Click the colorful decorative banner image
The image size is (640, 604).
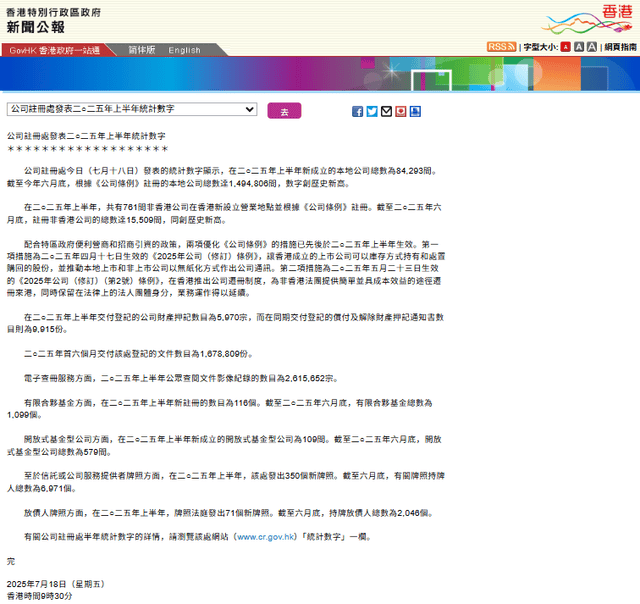320,74
